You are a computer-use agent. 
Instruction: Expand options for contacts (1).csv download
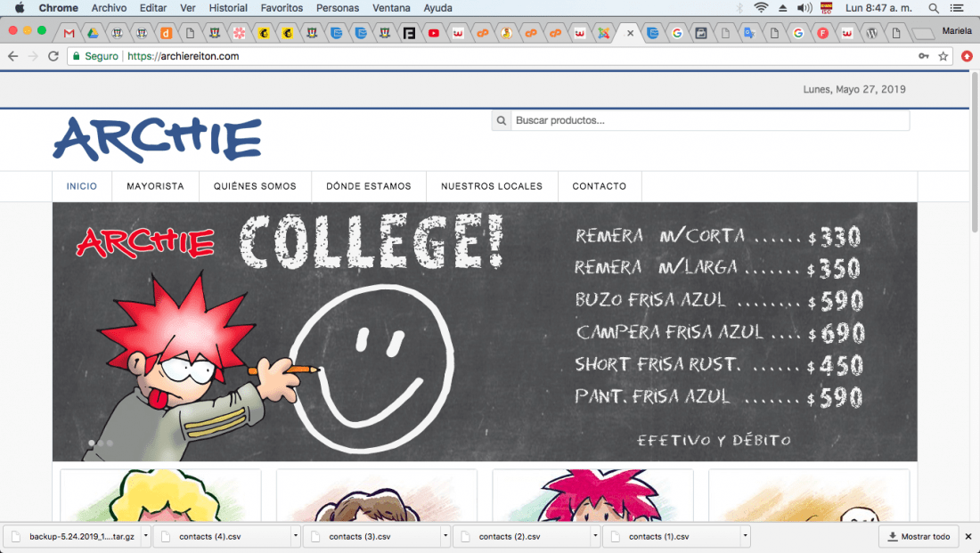[745, 536]
